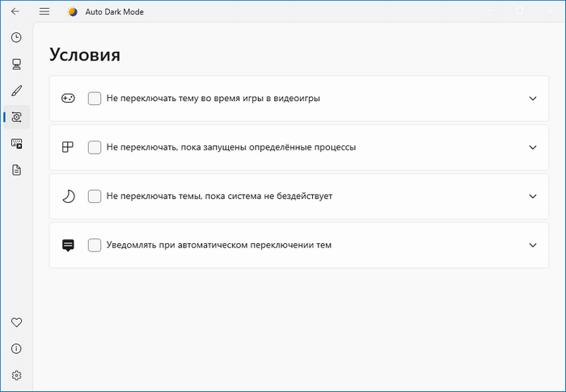Maximize the Auto Dark Mode window
Viewport: 566px width, 392px height.
coord(520,11)
